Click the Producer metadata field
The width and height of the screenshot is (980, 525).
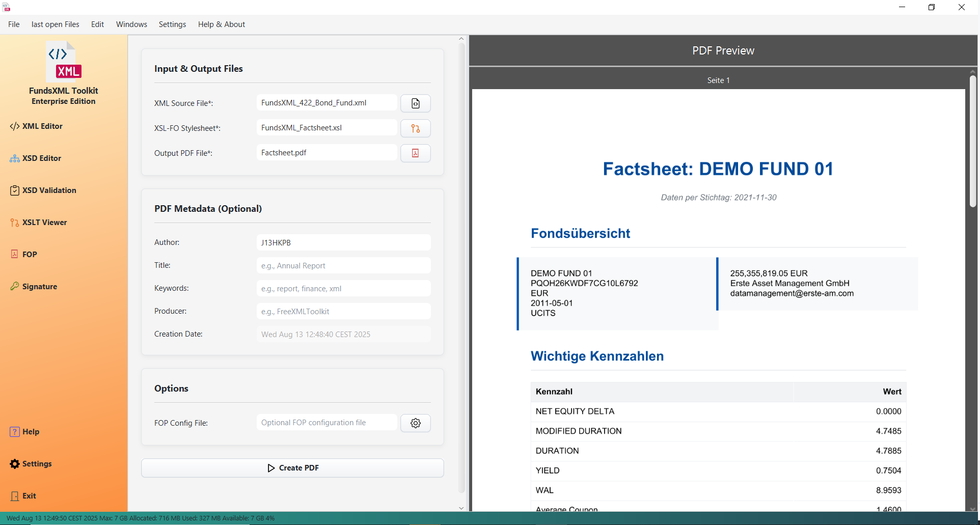[x=344, y=312]
